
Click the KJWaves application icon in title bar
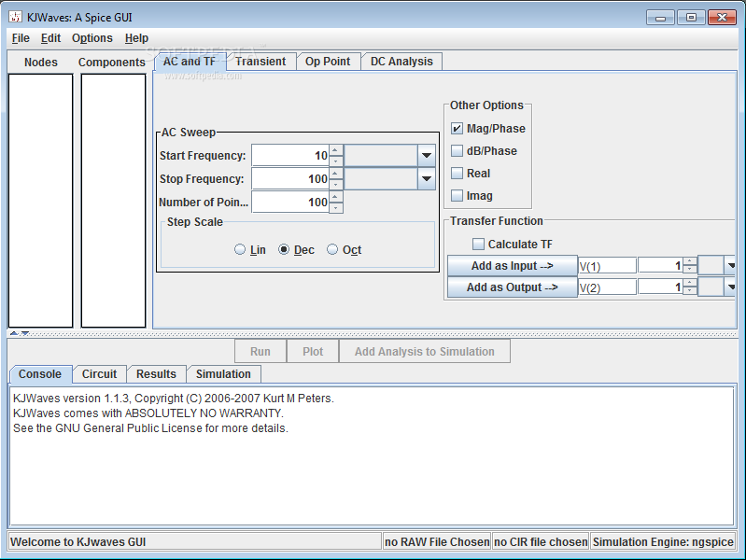pyautogui.click(x=15, y=17)
